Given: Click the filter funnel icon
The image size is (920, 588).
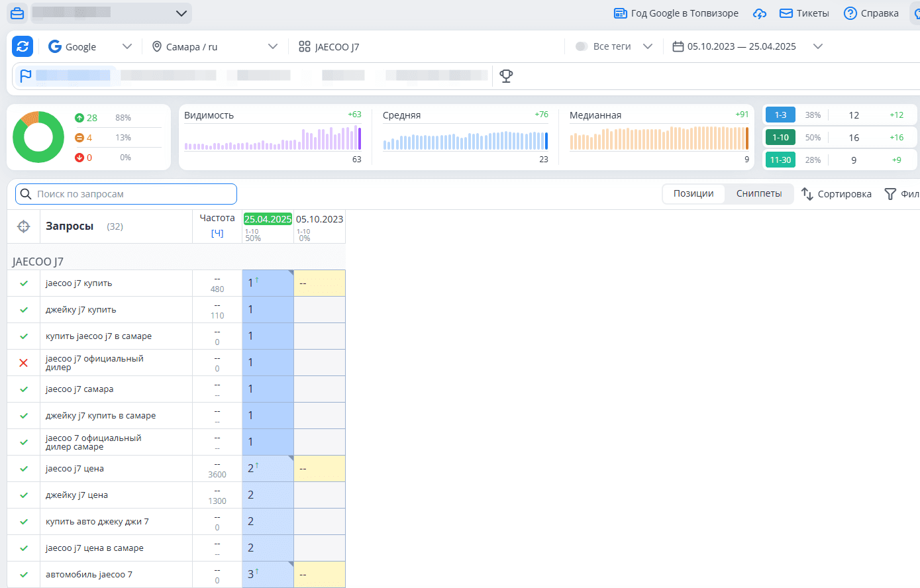Looking at the screenshot, I should point(891,194).
